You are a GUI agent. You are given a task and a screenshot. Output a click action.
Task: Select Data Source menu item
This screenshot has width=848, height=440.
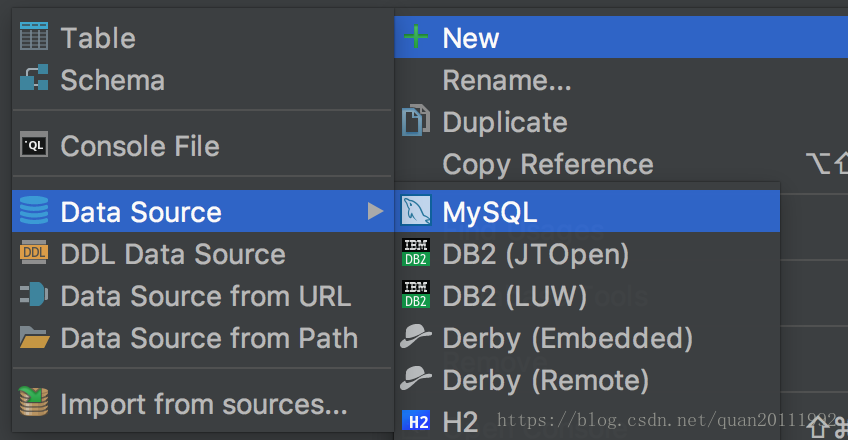[x=203, y=211]
